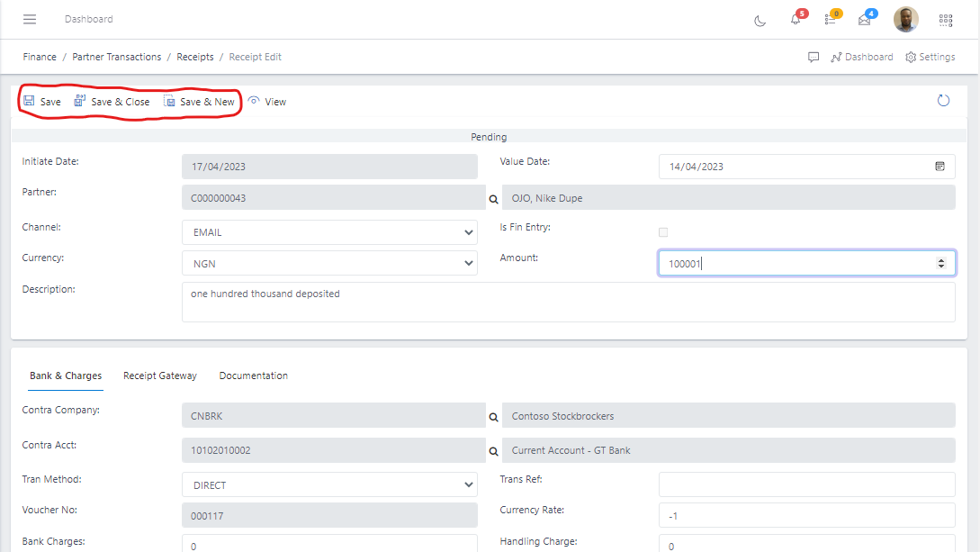
Task: Toggle dark mode moon icon
Action: [760, 21]
